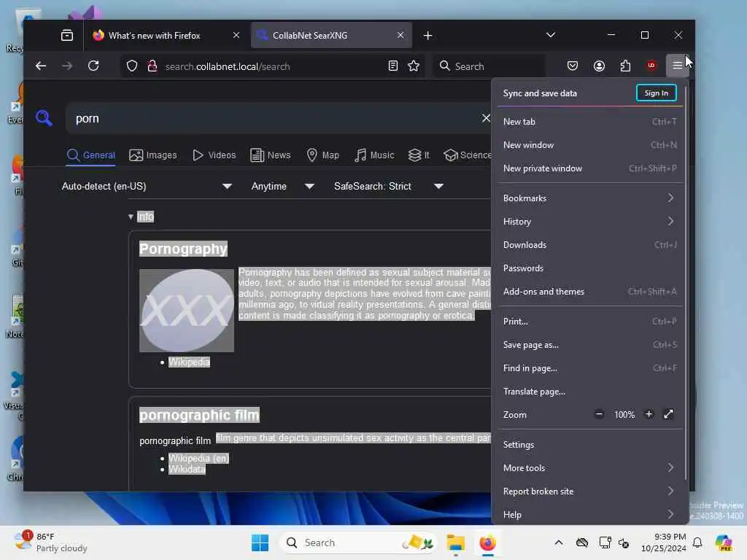Choose New window menu item
The width and height of the screenshot is (747, 560).
click(589, 145)
